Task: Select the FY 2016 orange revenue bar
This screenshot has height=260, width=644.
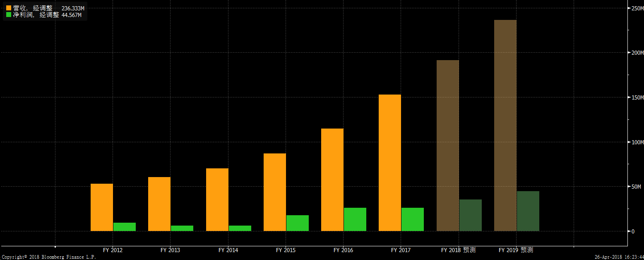Action: [332, 180]
